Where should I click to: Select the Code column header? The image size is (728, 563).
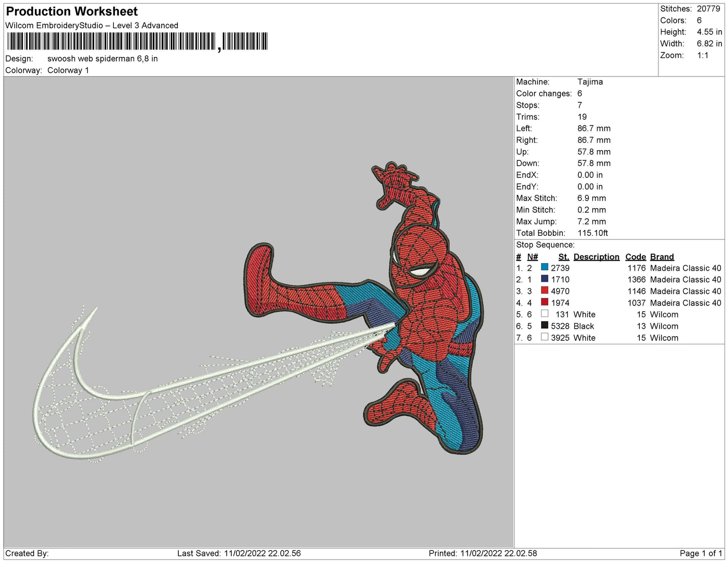(635, 257)
